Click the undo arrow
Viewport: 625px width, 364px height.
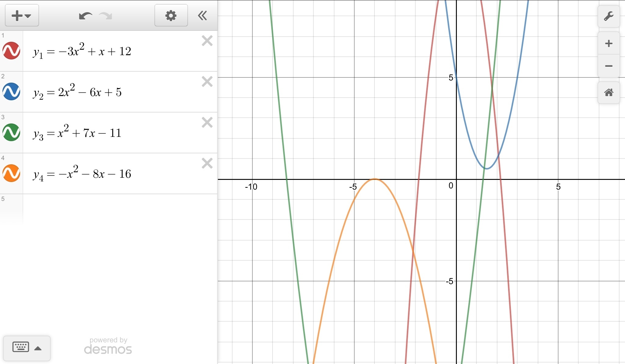(85, 16)
